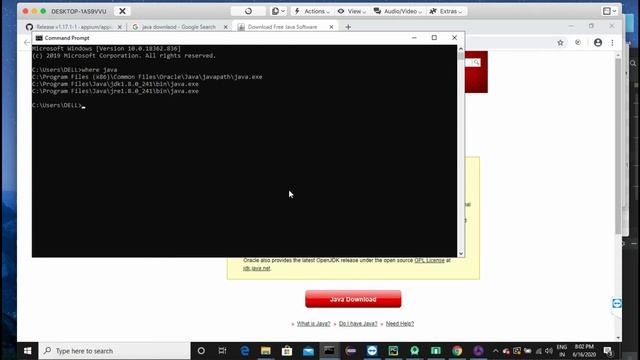The width and height of the screenshot is (640, 360).
Task: Click the Chrome back arrow
Action: 27,42
